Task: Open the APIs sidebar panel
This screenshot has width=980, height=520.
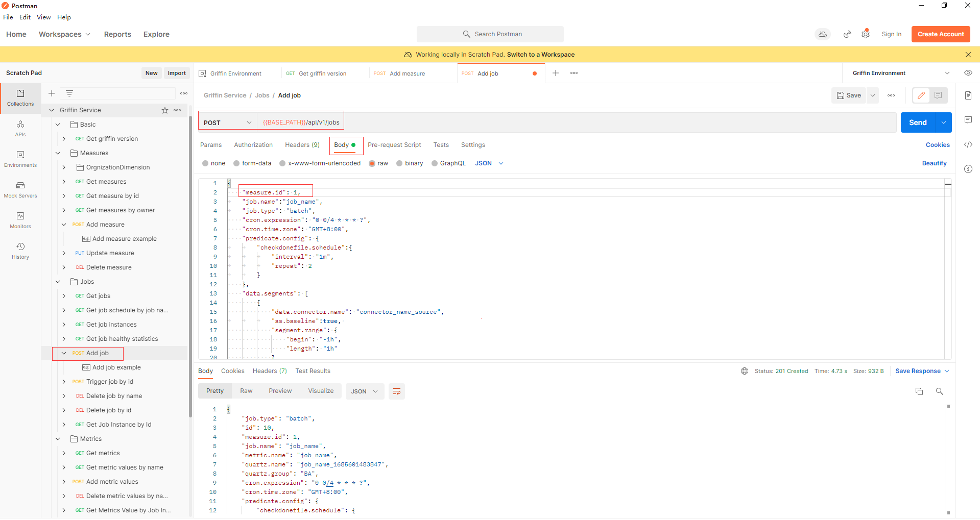Action: [20, 128]
